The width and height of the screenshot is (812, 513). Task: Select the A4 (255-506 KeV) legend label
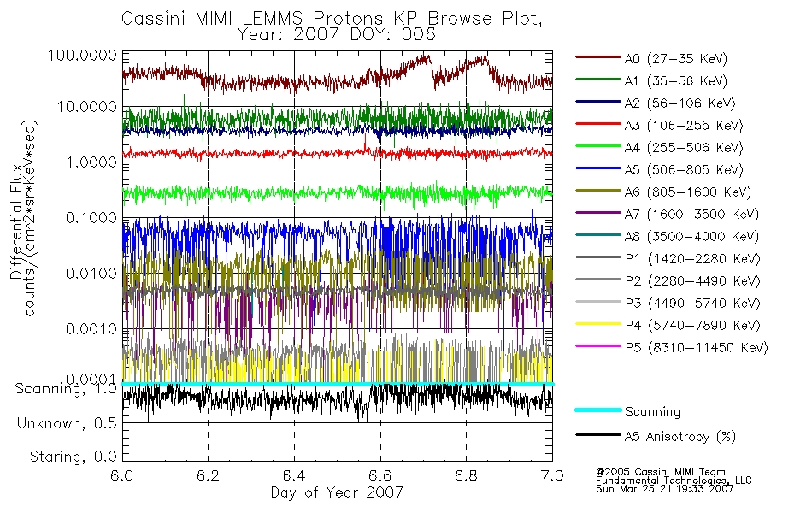684,148
